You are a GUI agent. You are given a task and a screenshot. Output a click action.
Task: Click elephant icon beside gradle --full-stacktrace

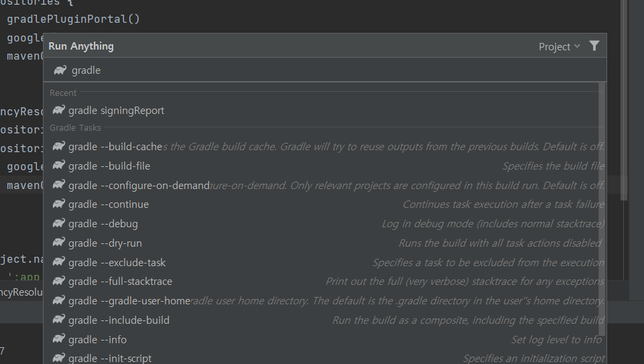[59, 281]
